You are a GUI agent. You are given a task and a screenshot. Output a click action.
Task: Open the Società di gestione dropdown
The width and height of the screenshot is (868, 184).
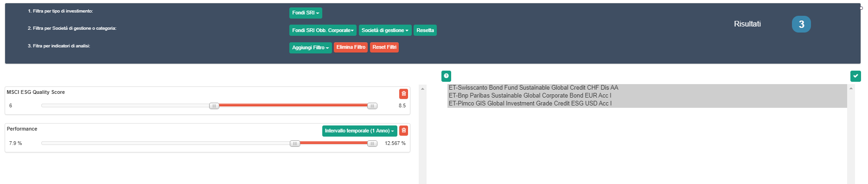pos(385,30)
